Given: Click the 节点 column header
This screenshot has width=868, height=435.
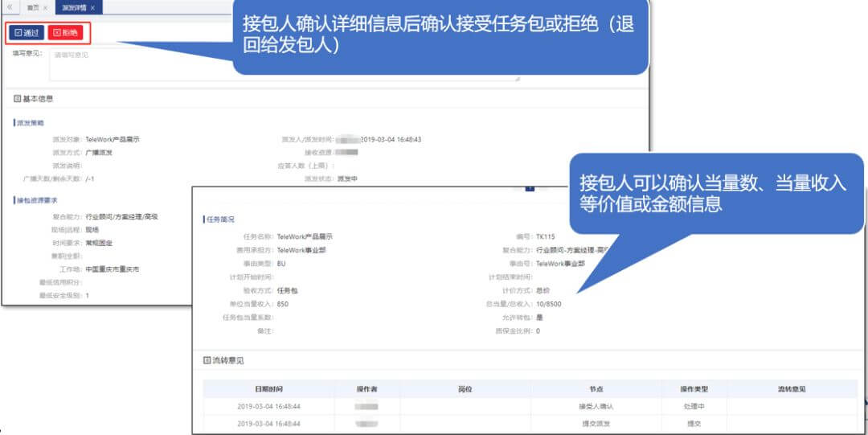Looking at the screenshot, I should coord(595,389).
